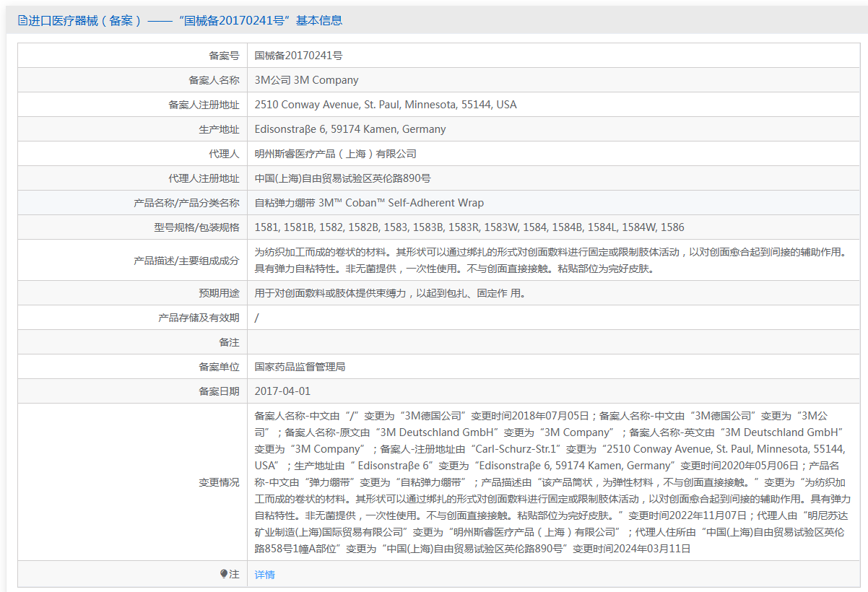Select the date 2017-04-01

tap(282, 391)
